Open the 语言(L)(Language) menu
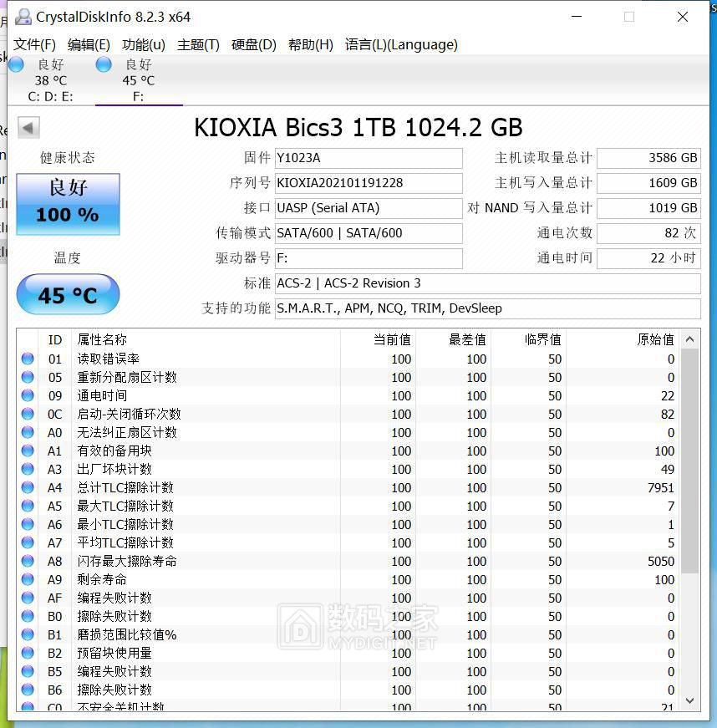The height and width of the screenshot is (728, 717). [401, 44]
